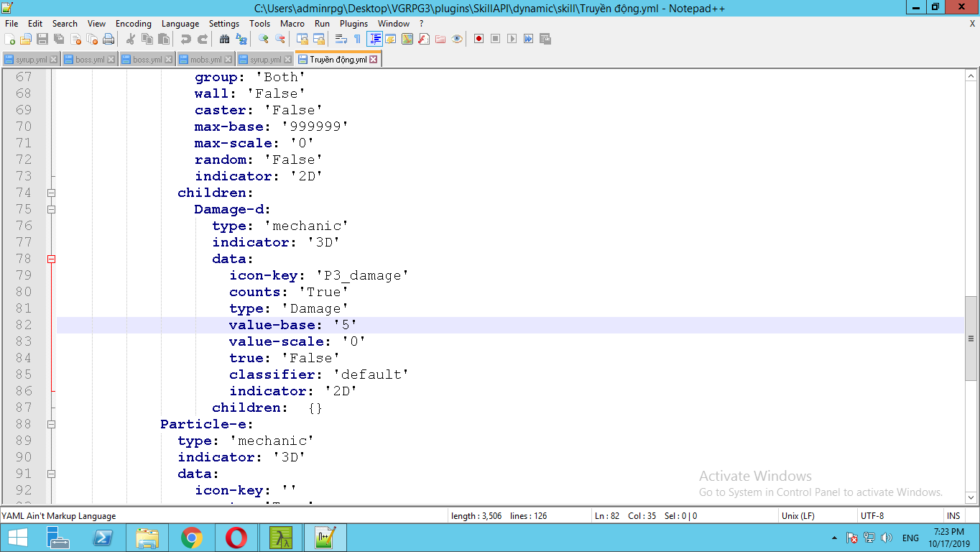Click the vertical scrollbar thumb
980x552 pixels.
click(x=971, y=338)
